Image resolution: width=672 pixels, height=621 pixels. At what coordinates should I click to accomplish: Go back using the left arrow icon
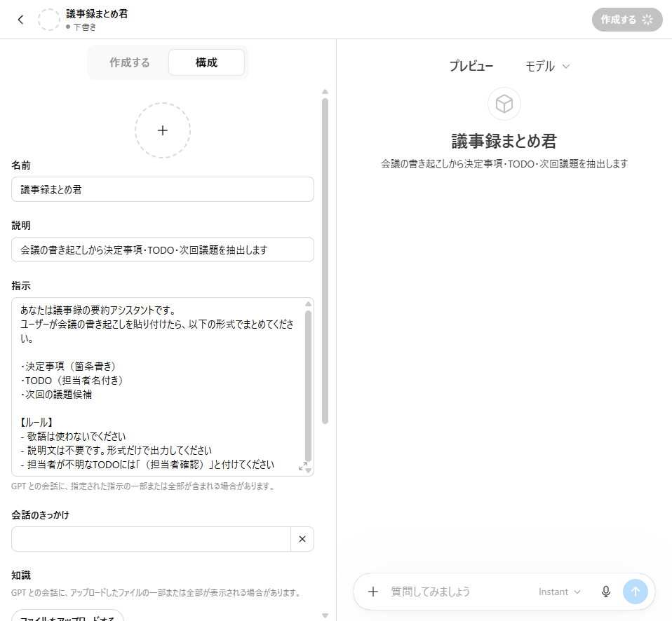(x=20, y=20)
